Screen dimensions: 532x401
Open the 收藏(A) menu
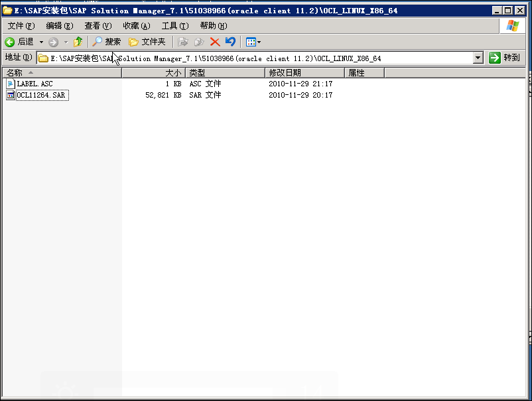(x=137, y=26)
